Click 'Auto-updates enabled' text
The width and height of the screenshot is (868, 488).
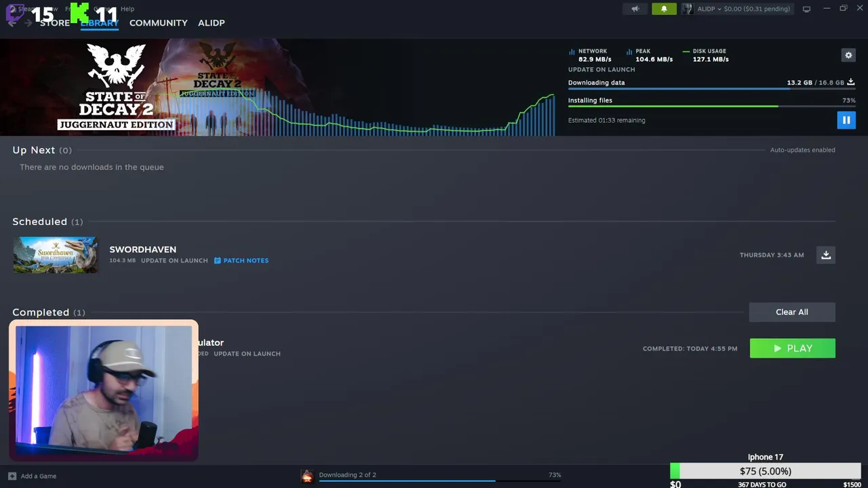(x=802, y=150)
